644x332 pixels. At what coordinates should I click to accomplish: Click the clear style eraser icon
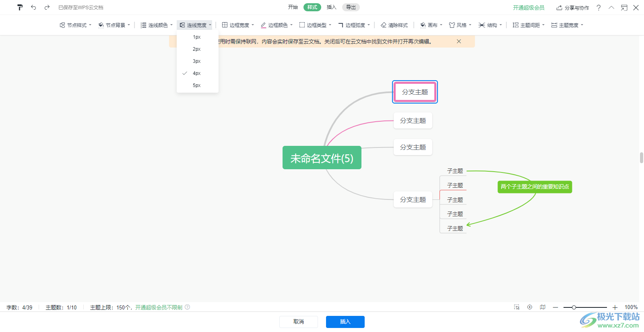pyautogui.click(x=384, y=25)
